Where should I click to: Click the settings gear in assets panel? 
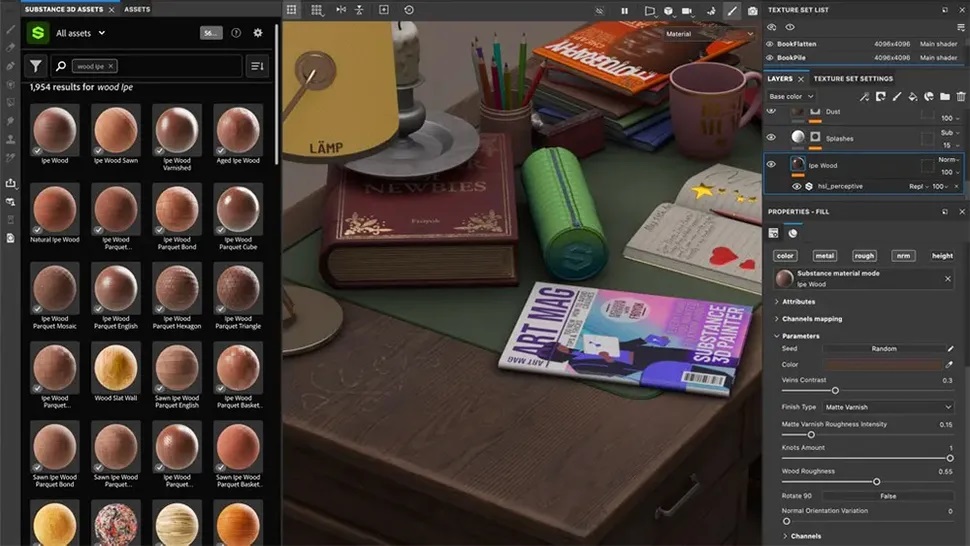tap(258, 33)
